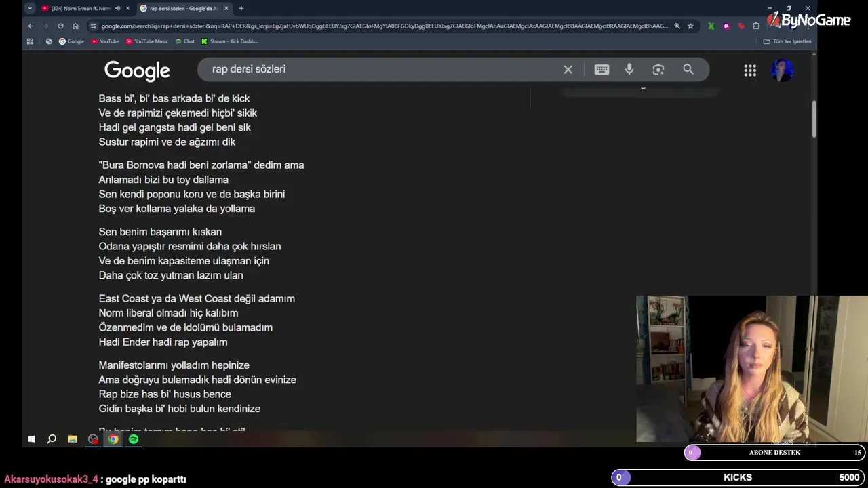
Task: Open the Tüm Yer İşaretleri folder
Action: coord(787,41)
